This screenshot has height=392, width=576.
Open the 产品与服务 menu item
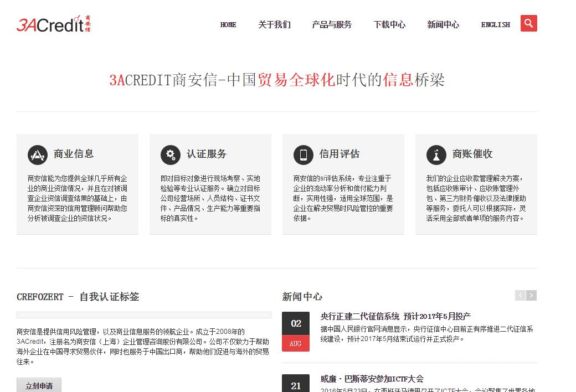click(x=332, y=24)
